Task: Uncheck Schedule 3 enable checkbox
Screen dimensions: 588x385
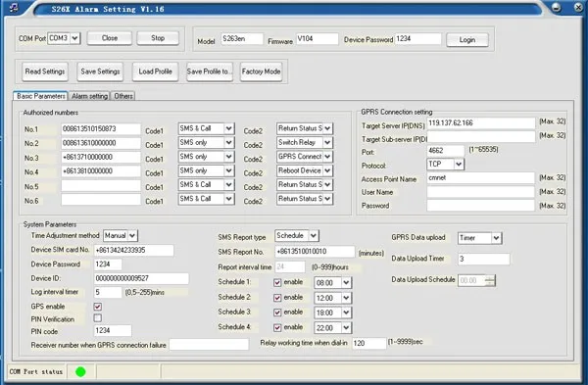Action: 277,313
